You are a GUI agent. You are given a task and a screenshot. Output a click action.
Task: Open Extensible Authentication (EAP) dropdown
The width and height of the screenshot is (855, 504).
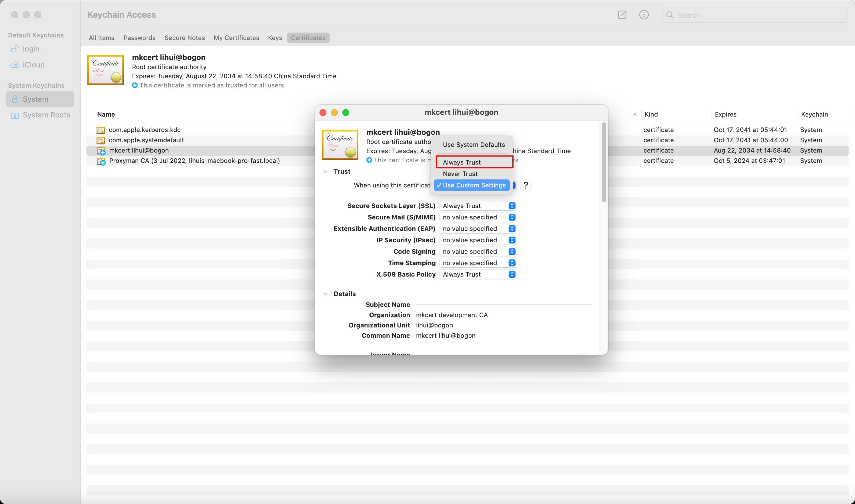478,229
